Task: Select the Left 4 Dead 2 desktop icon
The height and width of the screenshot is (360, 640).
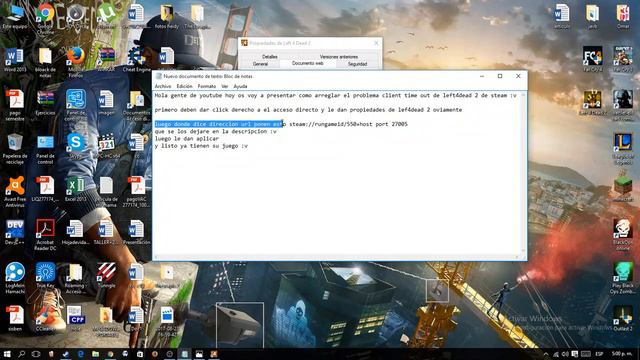Action: point(592,103)
